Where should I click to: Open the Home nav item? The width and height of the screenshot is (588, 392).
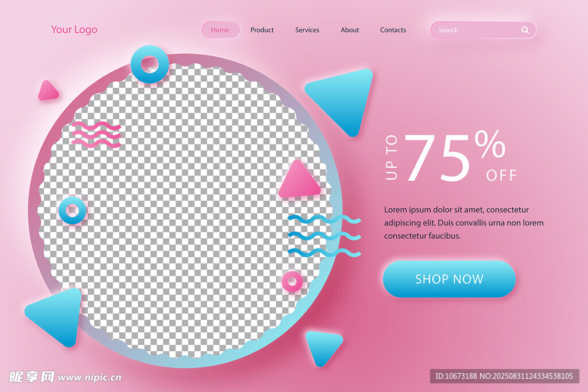pyautogui.click(x=220, y=30)
